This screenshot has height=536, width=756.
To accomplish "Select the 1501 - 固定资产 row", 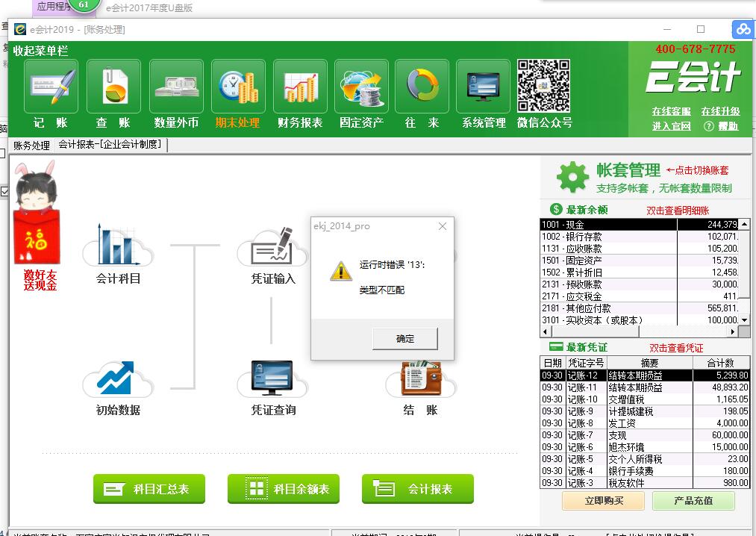I will click(640, 260).
